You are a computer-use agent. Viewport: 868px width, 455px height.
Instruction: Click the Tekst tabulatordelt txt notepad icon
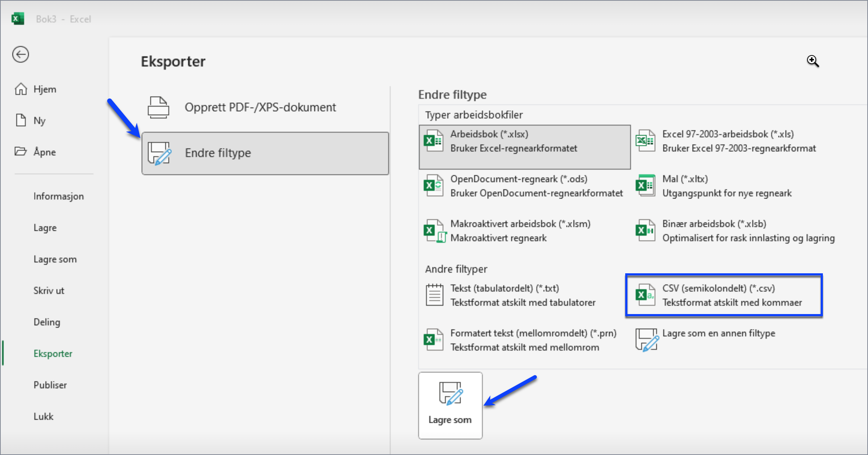434,295
